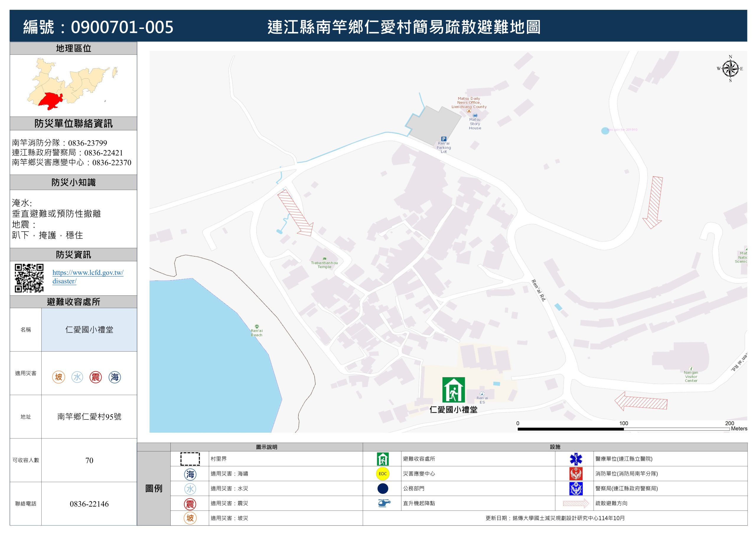Click the blue police bureau legend icon
The height and width of the screenshot is (535, 756).
point(576,489)
